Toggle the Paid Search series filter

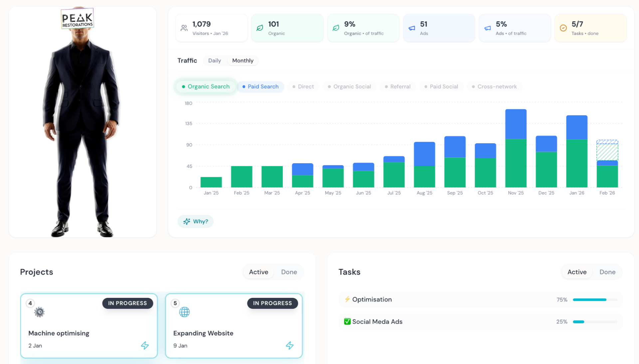pos(261,86)
